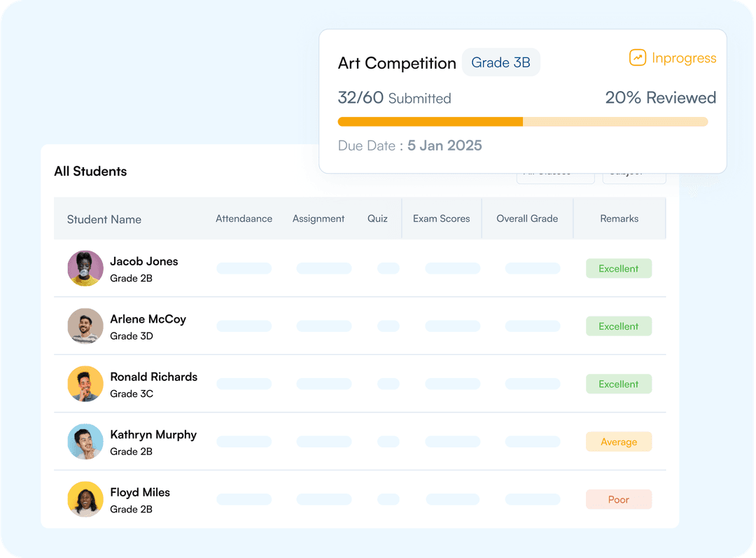
Task: Sort by Attendance column header
Action: [244, 218]
